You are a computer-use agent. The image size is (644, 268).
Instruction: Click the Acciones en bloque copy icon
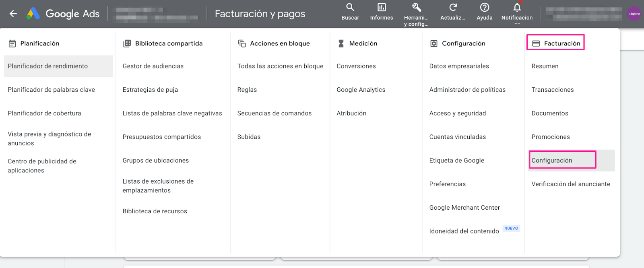pyautogui.click(x=242, y=43)
